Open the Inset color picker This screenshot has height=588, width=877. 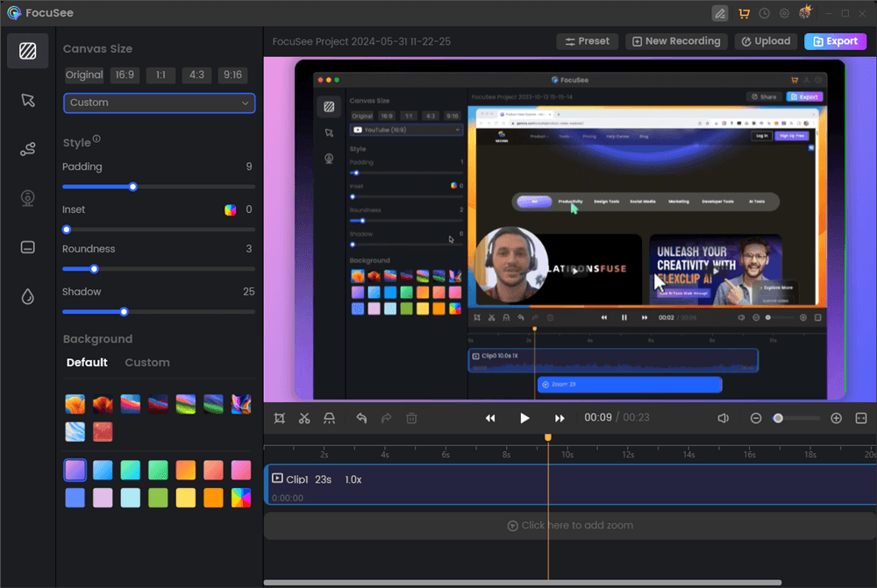230,210
